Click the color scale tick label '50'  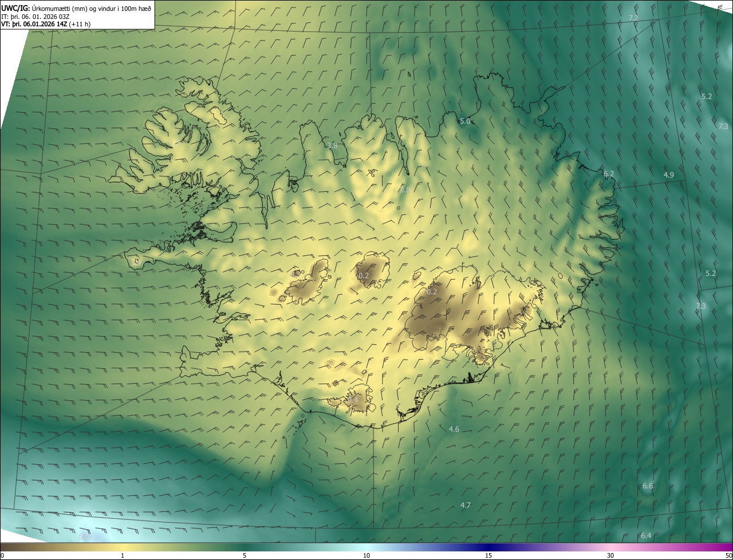tap(728, 555)
